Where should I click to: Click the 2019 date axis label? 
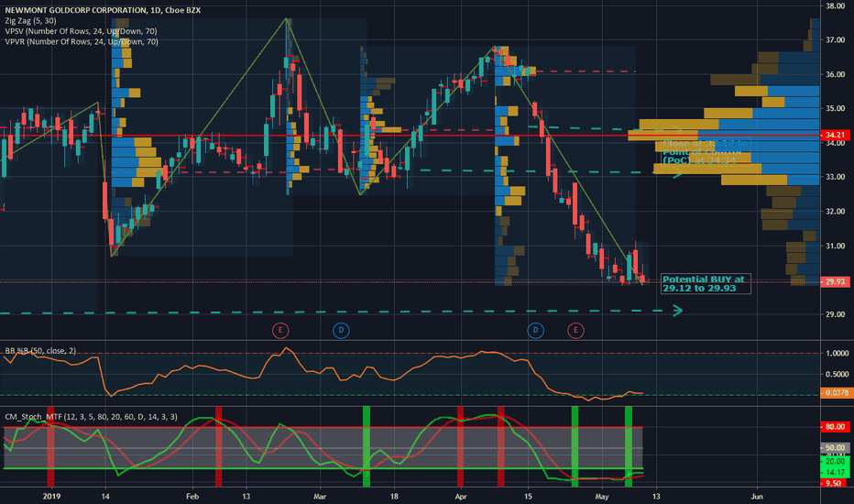[x=51, y=497]
